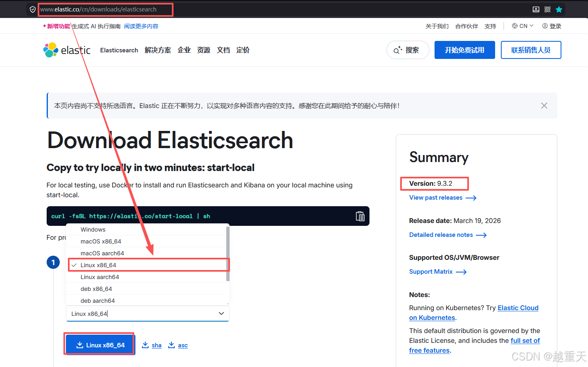Collapse the platform combo box chevron

tap(221, 313)
